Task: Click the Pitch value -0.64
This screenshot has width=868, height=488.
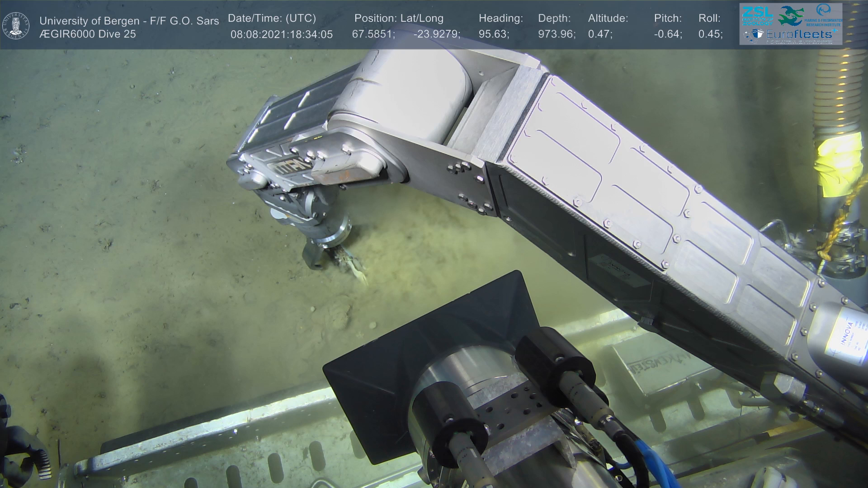Action: 668,34
